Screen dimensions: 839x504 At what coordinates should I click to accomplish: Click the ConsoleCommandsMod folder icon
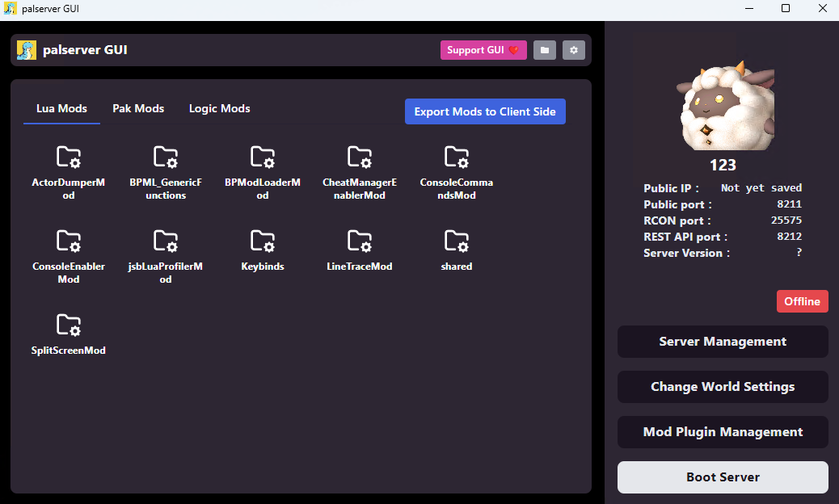(x=457, y=157)
